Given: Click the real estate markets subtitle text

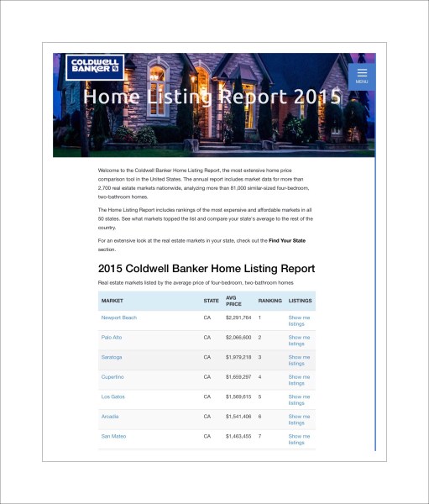Looking at the screenshot, I should (196, 283).
